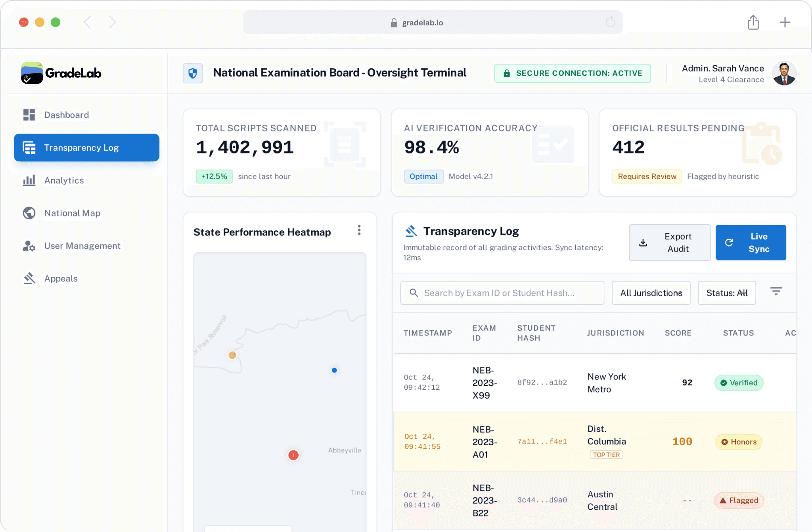Click the Total Scripts Scanned value 1,402,991
Screen dimensions: 812x532
245,147
